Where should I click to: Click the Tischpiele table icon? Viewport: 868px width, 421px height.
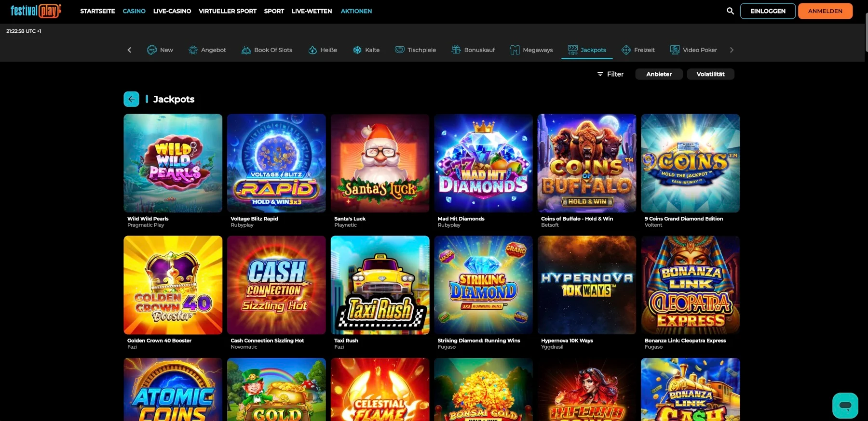(399, 50)
